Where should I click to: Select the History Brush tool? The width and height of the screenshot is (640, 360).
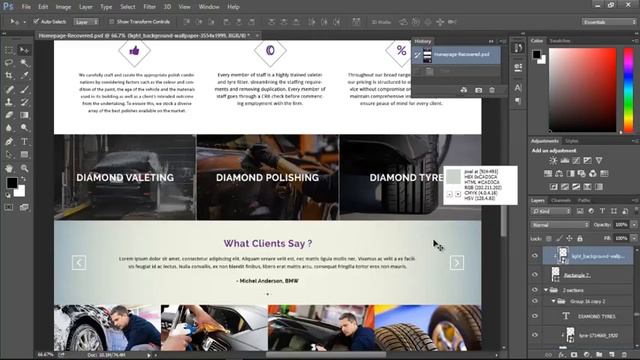24,102
